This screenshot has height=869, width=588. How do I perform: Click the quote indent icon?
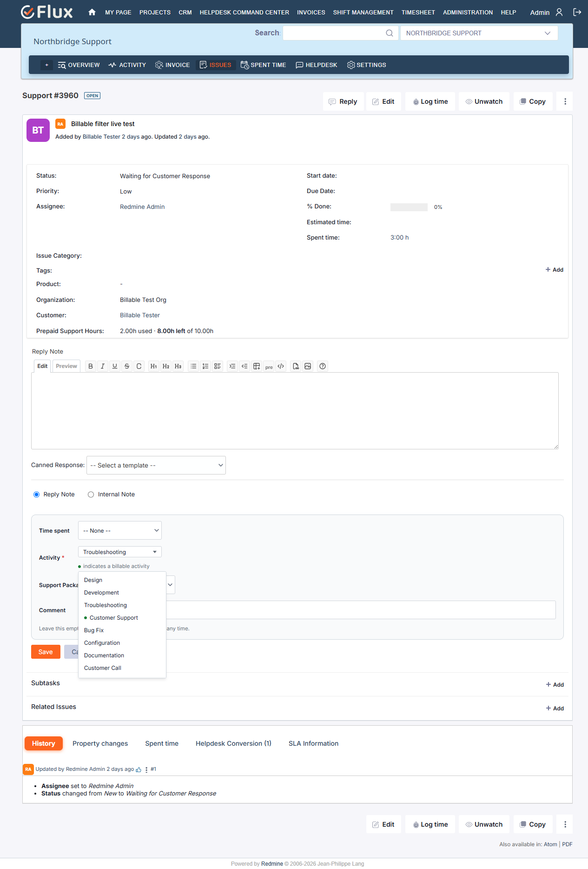[x=232, y=366]
